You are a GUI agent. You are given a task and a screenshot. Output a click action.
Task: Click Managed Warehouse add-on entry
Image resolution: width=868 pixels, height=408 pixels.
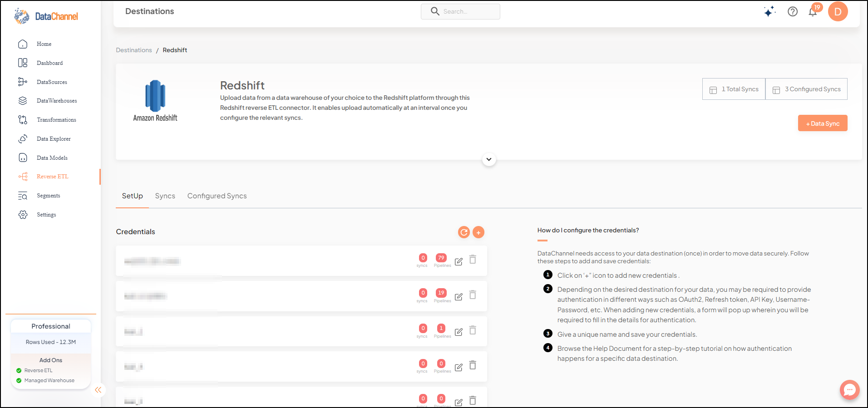pos(45,380)
